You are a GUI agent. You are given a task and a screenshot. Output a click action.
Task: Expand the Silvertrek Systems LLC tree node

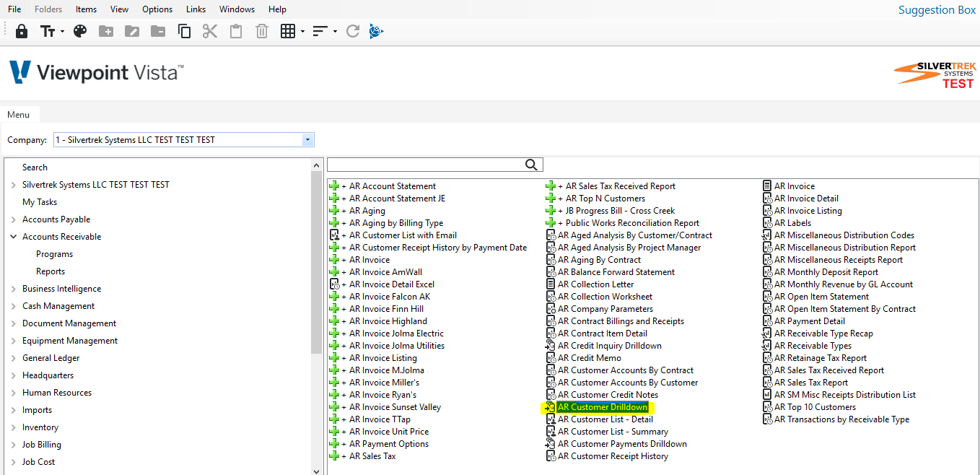click(x=14, y=185)
